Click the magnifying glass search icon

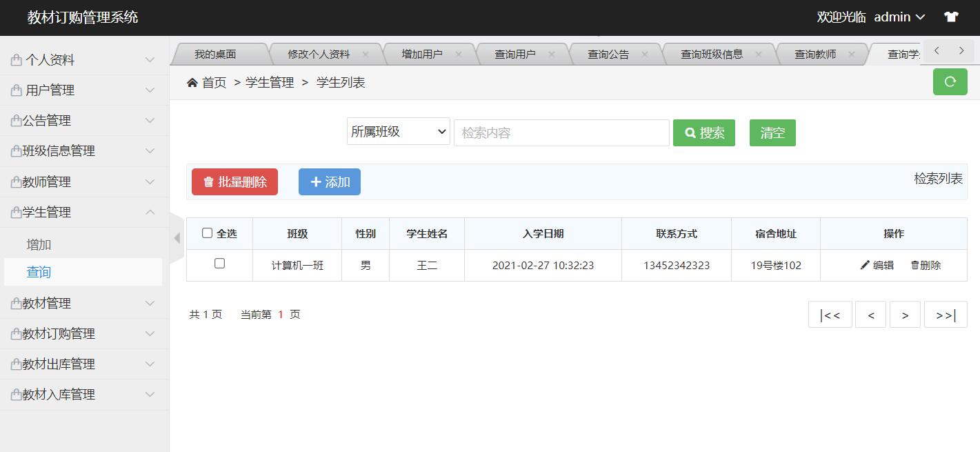(x=689, y=132)
